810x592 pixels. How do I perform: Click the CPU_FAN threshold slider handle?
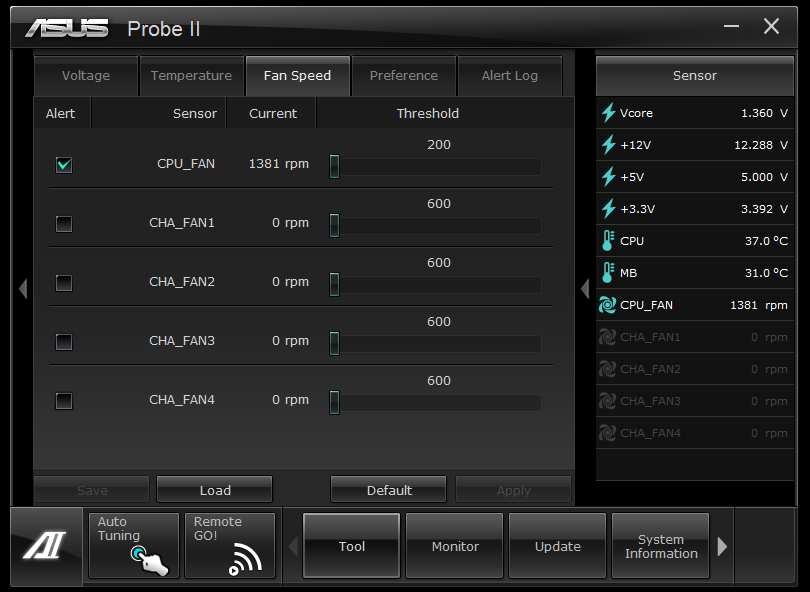pos(334,166)
